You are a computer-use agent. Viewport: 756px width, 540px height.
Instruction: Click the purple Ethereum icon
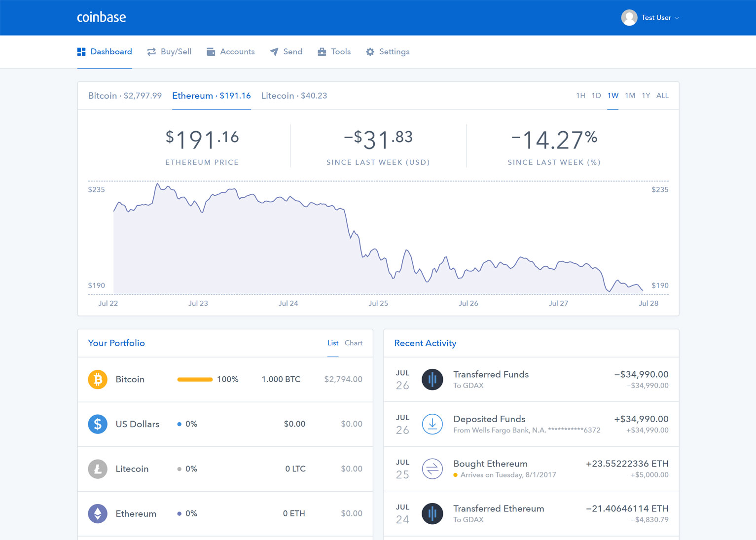tap(98, 513)
